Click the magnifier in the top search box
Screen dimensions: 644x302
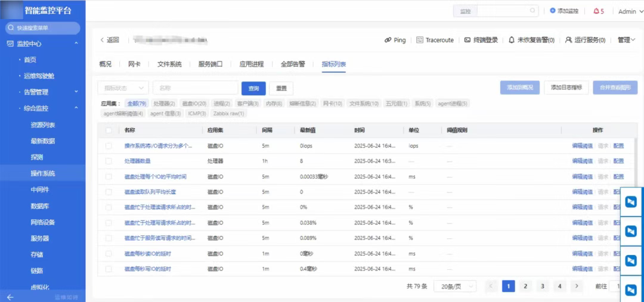533,11
